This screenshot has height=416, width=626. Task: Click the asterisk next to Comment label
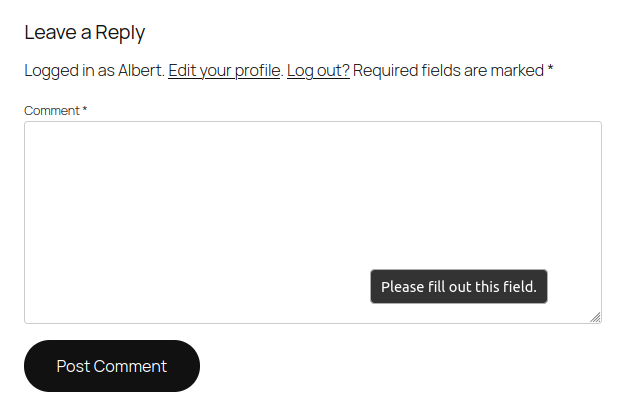tap(85, 109)
